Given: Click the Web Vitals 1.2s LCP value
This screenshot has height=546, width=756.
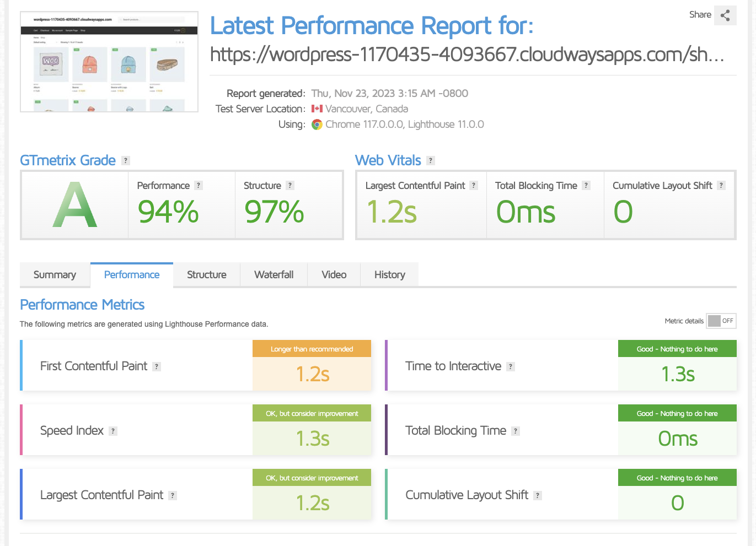Looking at the screenshot, I should pyautogui.click(x=392, y=212).
